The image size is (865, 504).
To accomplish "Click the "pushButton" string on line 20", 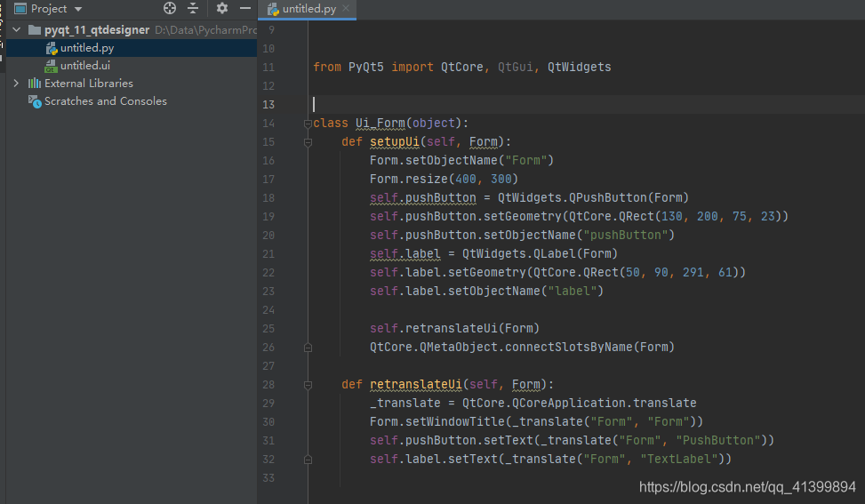I will tap(625, 236).
